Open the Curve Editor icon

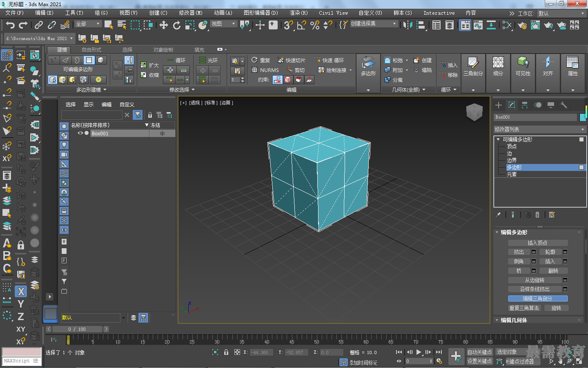pos(478,25)
